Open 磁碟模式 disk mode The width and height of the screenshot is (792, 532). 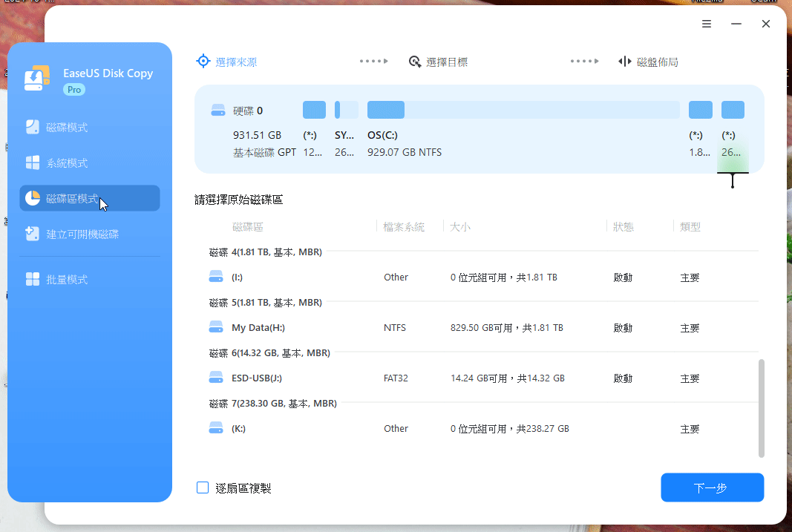(89, 127)
